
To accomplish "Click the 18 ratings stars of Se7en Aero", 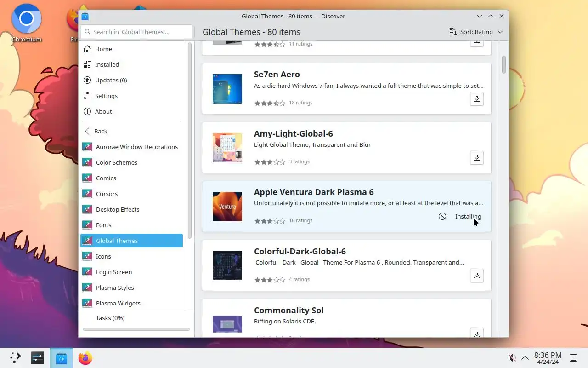I will (270, 103).
